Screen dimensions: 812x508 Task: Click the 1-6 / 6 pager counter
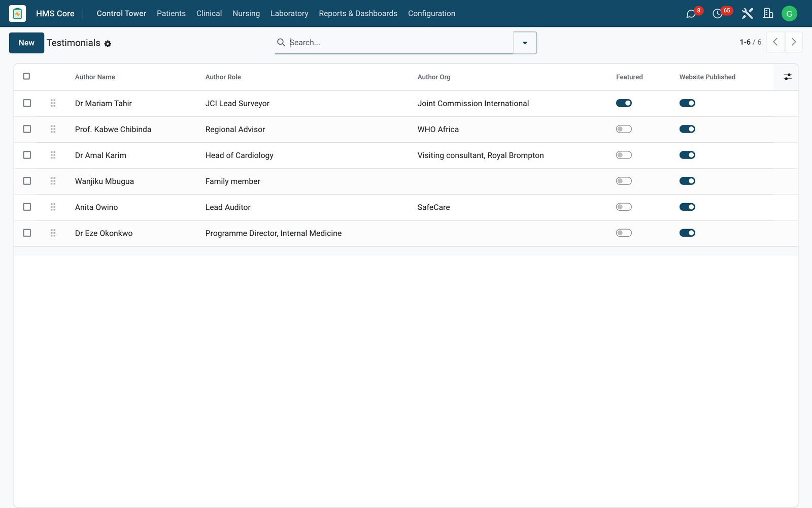pyautogui.click(x=751, y=42)
